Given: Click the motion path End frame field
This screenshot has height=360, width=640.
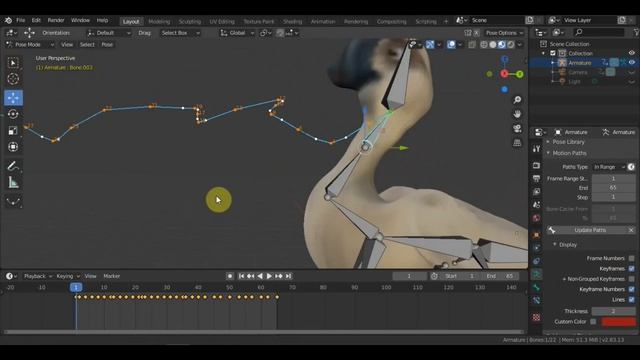Looking at the screenshot, I should click(613, 188).
